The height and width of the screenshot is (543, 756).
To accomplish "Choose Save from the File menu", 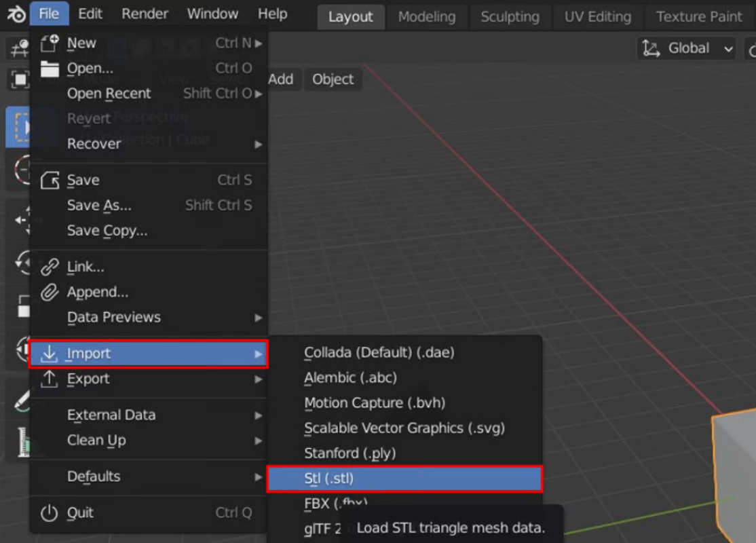I will pos(149,181).
